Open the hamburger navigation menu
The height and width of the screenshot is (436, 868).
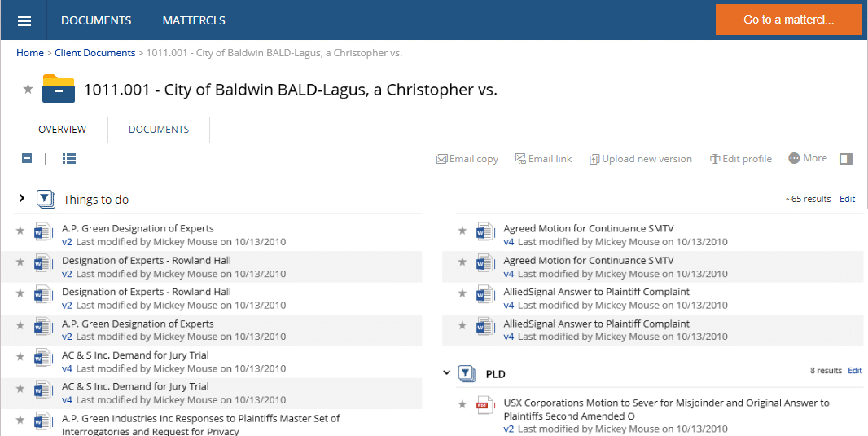24,21
